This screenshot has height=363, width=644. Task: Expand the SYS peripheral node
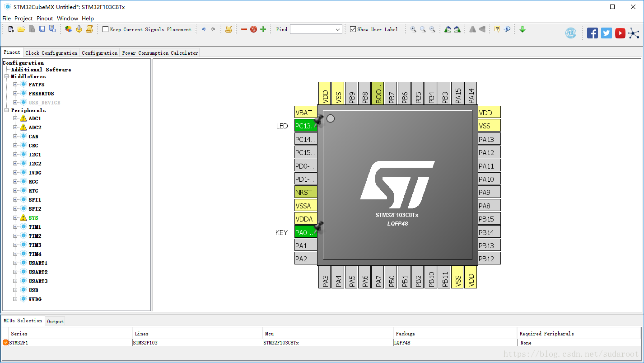pyautogui.click(x=15, y=218)
